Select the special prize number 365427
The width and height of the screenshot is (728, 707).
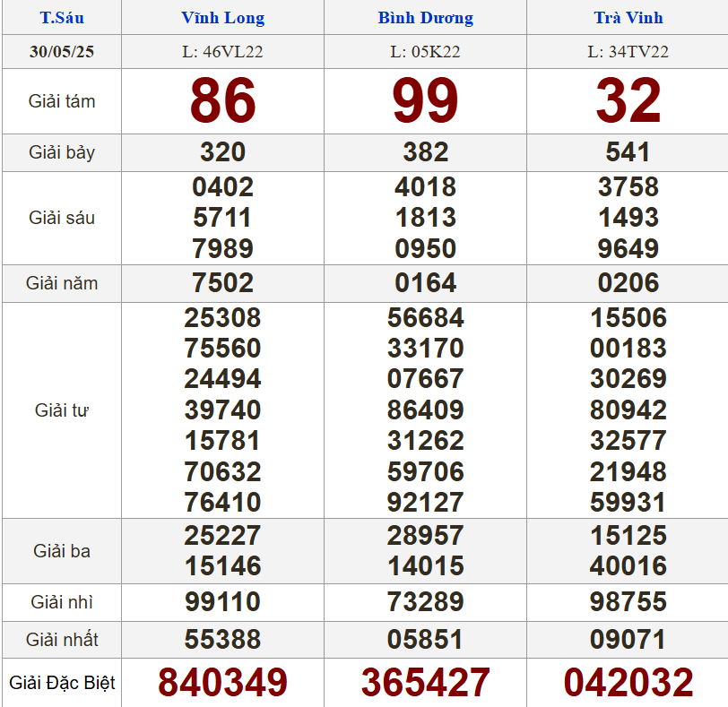425,683
